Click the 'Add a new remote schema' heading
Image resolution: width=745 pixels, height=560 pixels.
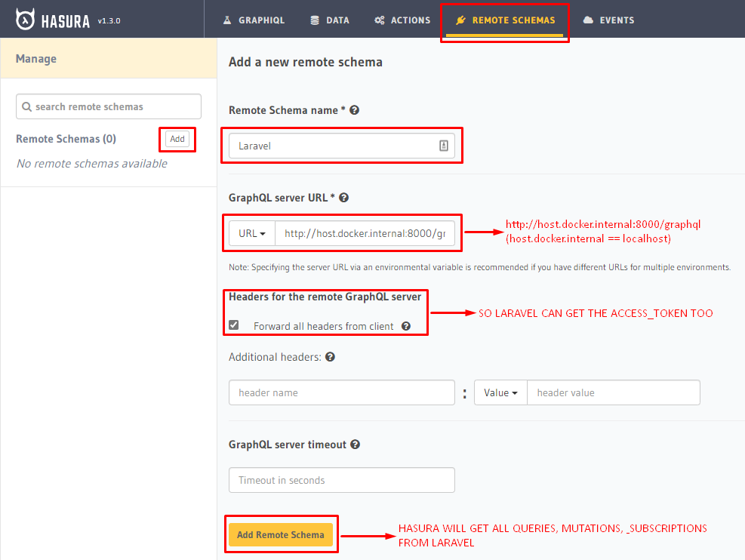click(306, 62)
